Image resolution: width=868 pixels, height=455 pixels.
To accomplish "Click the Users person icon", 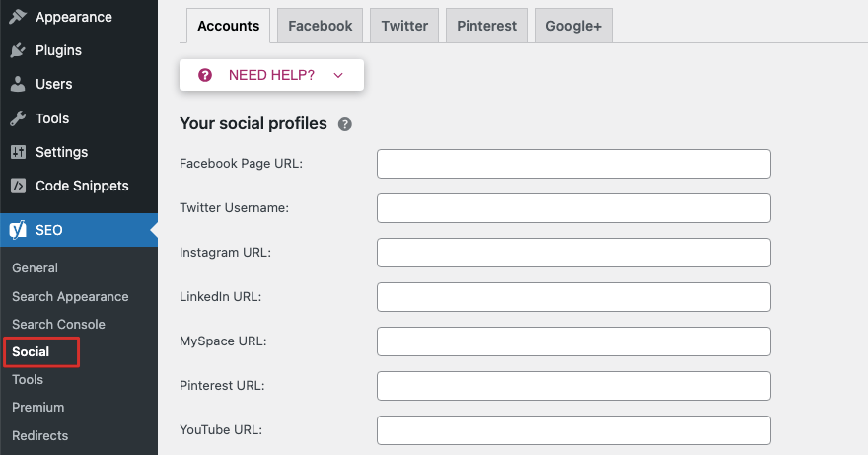I will click(x=18, y=84).
